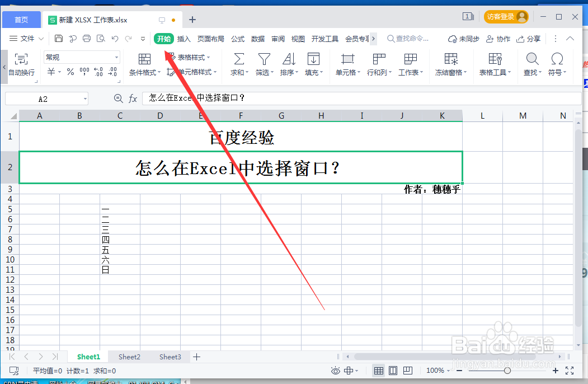Click the zoom magnifier beside formula bar
The image size is (588, 384).
[118, 99]
